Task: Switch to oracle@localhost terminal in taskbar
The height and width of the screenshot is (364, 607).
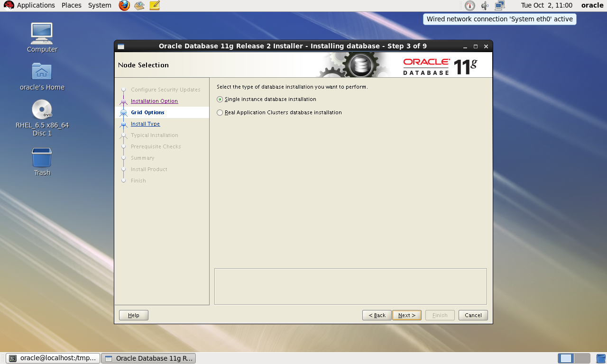Action: [53, 358]
